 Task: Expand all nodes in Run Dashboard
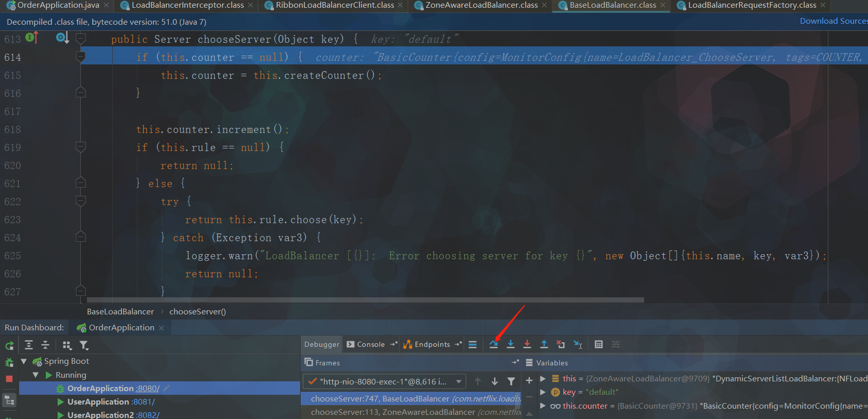[x=29, y=345]
